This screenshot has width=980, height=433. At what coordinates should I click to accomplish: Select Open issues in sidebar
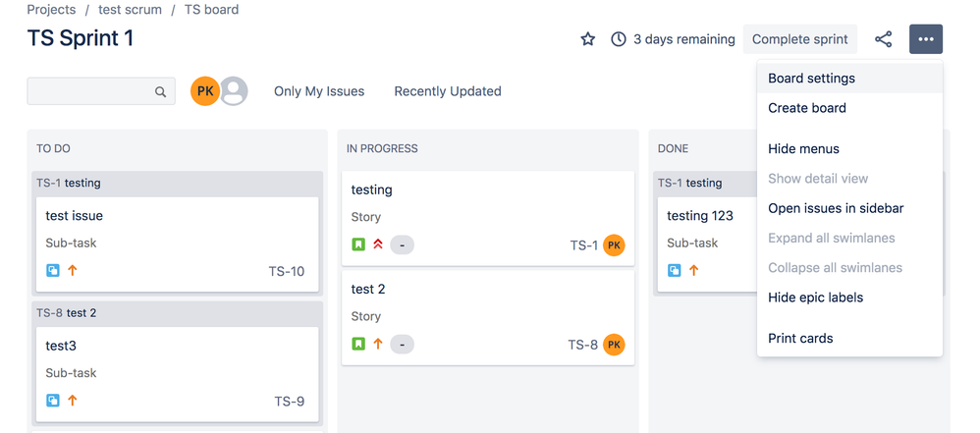point(849,209)
